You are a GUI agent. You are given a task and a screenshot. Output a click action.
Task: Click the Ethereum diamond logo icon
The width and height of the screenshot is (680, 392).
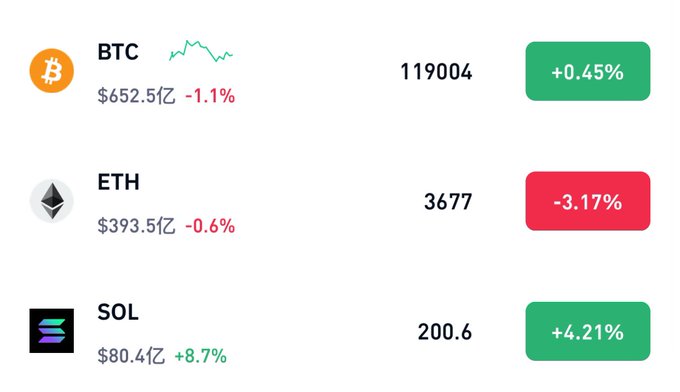click(x=52, y=201)
